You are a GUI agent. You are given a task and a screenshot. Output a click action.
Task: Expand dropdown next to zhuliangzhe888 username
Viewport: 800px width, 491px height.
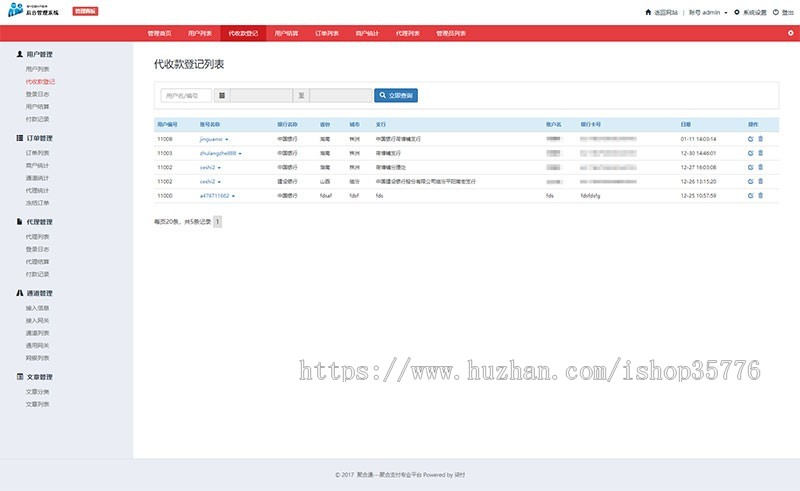tap(240, 153)
